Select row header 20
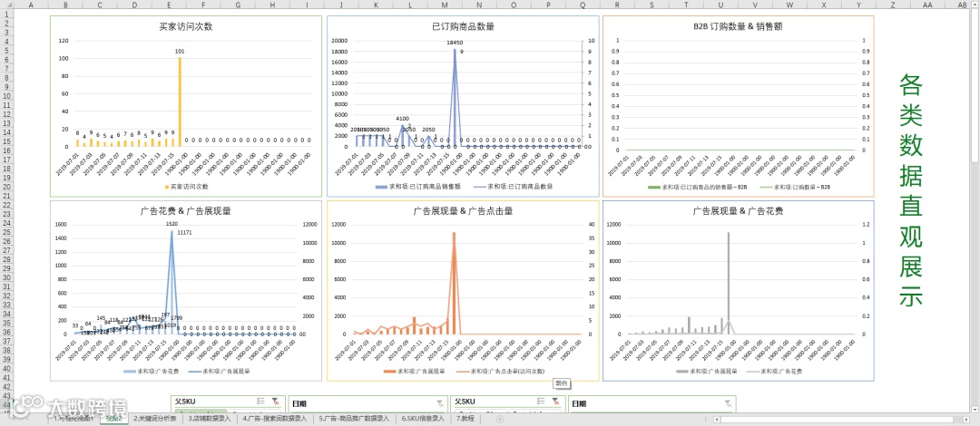This screenshot has width=980, height=426. click(x=7, y=187)
